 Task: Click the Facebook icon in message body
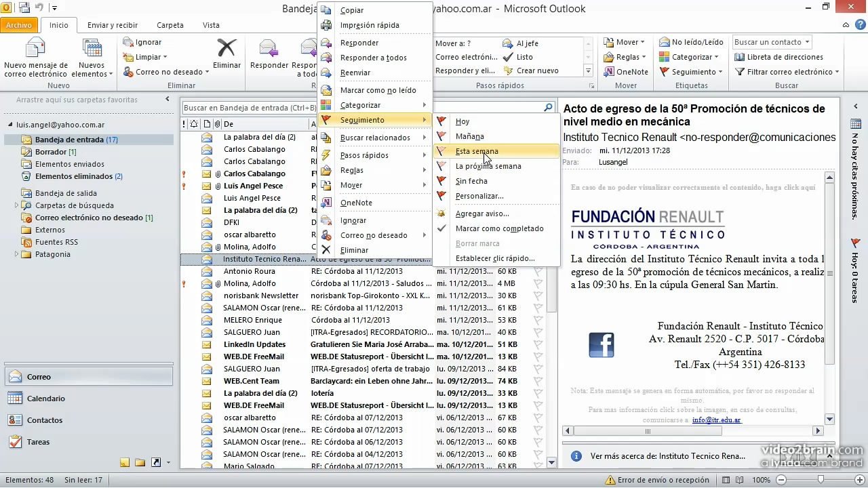tap(601, 345)
